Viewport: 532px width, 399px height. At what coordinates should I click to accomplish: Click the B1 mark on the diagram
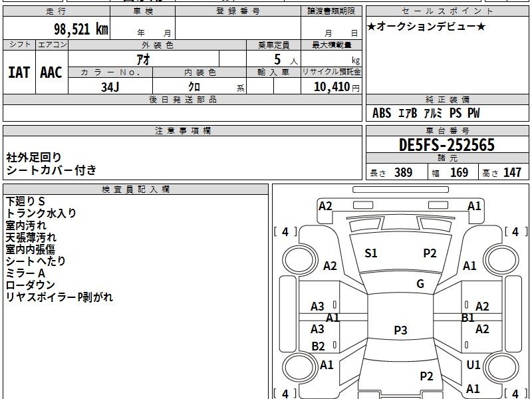468,318
